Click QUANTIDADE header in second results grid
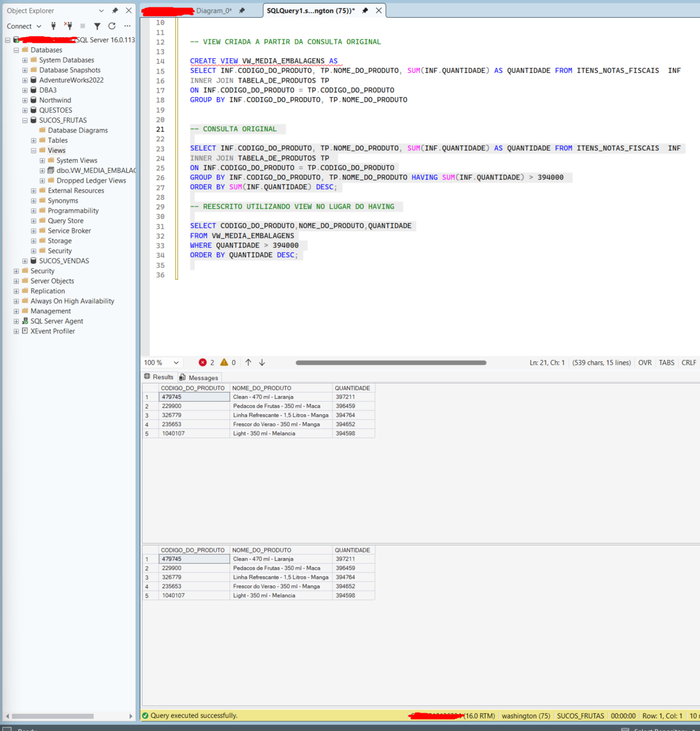This screenshot has height=731, width=700. point(354,550)
